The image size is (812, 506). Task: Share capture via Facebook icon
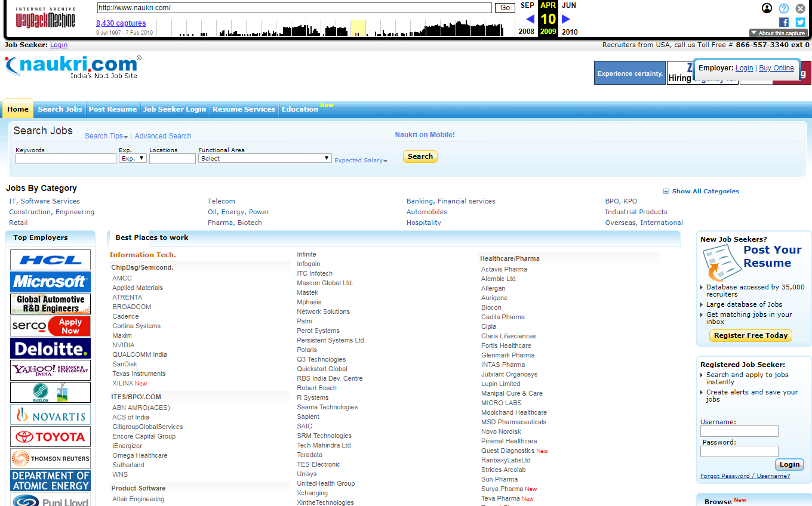(x=784, y=22)
